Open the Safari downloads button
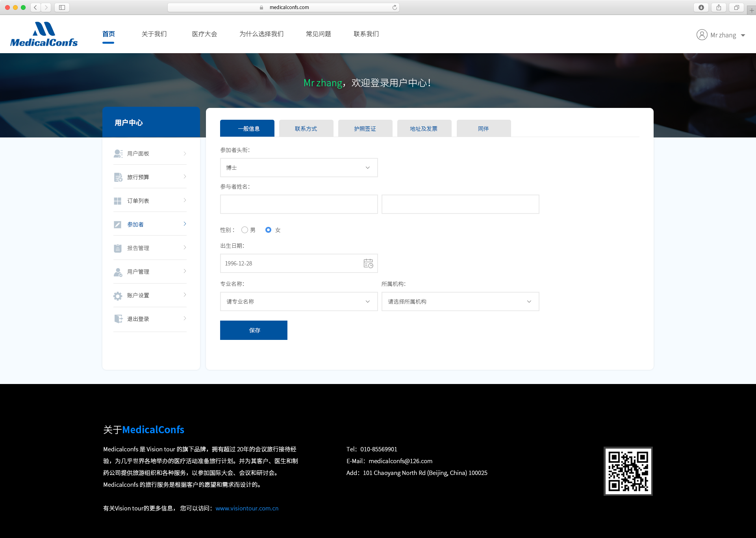756x538 pixels. tap(701, 7)
